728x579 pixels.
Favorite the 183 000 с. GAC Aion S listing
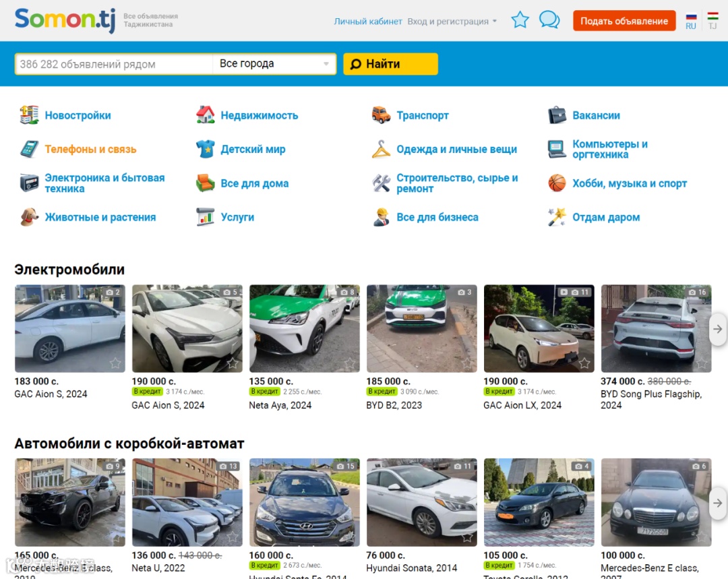coord(115,363)
